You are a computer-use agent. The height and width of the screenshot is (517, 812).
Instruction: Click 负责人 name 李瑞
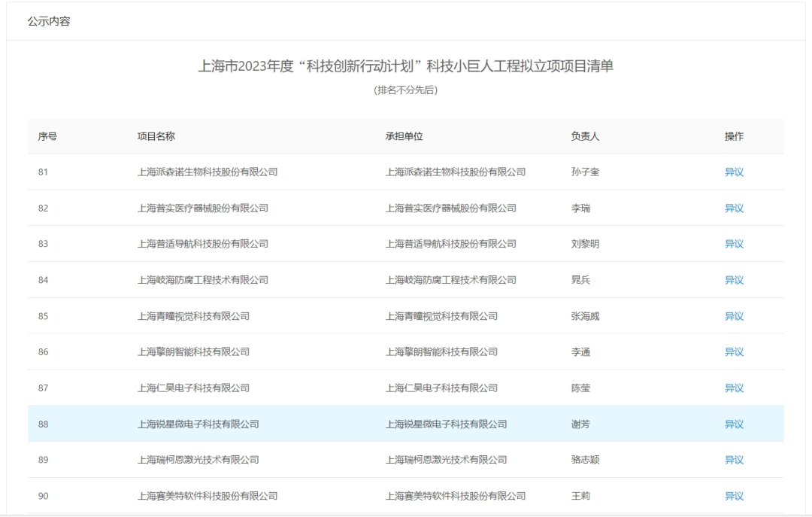(580, 208)
